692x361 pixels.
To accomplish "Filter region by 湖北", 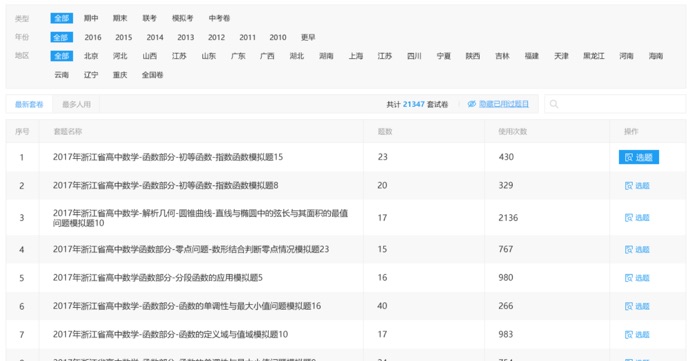I will pyautogui.click(x=297, y=56).
